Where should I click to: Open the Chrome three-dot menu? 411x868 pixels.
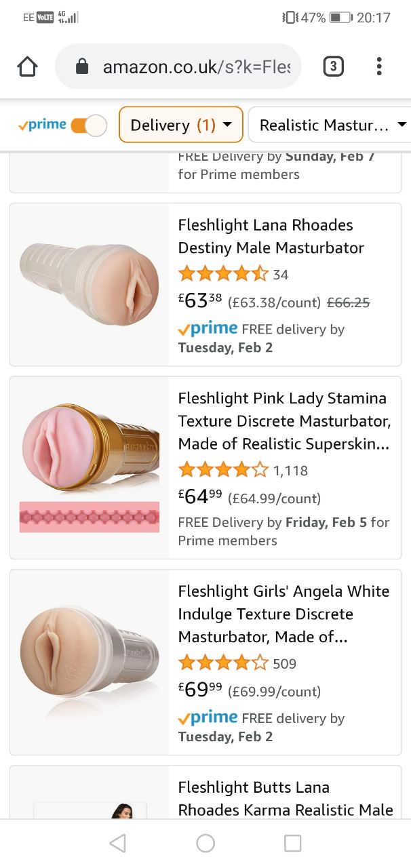tap(379, 66)
